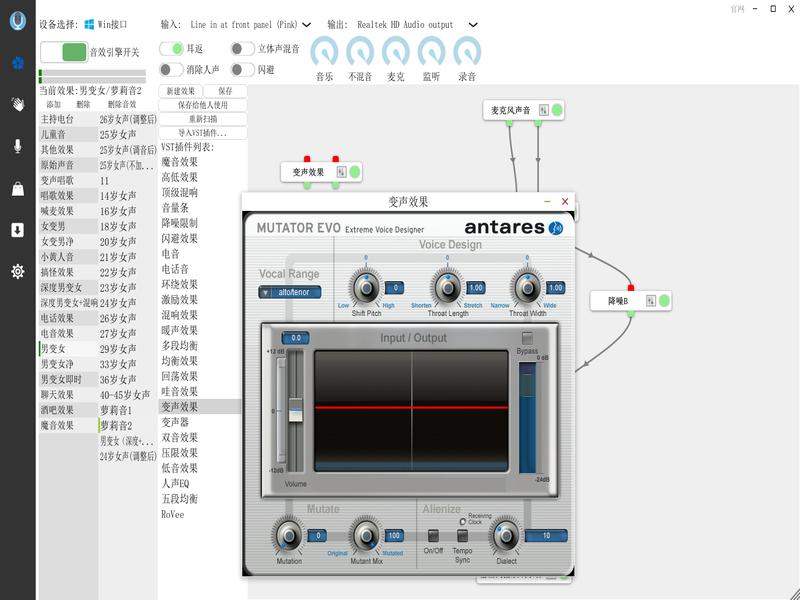The height and width of the screenshot is (600, 800).
Task: Open settings icon on 降噪B node
Action: (651, 301)
